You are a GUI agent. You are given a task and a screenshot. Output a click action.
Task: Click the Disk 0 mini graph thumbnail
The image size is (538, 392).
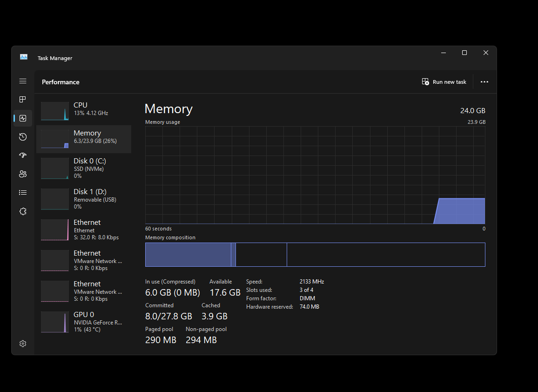[55, 168]
